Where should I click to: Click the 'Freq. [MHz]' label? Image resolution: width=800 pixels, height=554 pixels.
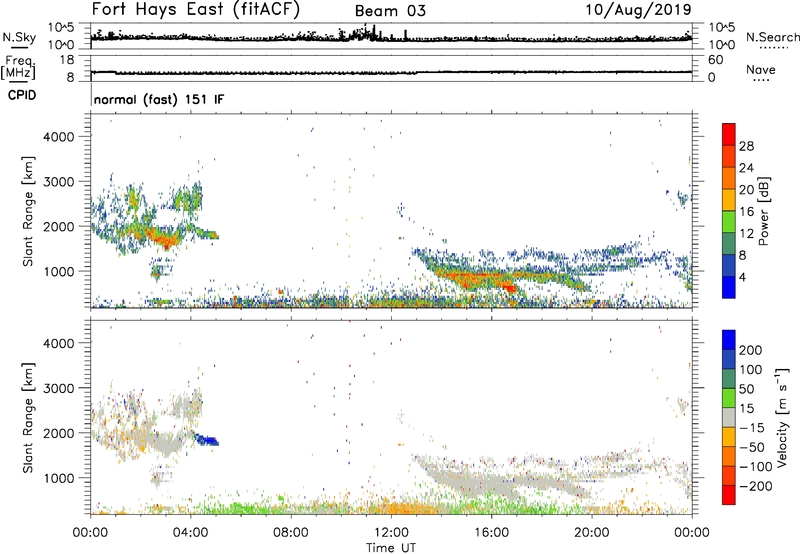[18, 67]
